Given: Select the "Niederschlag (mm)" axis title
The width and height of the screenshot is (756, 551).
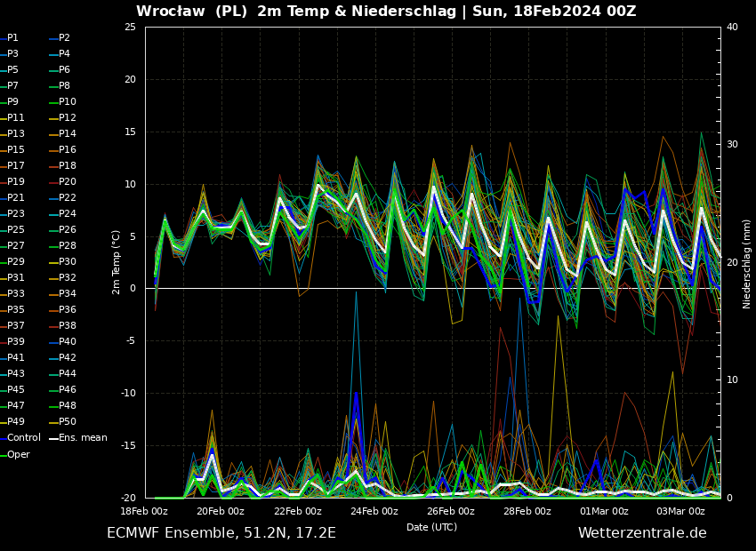Looking at the screenshot, I should point(747,264).
